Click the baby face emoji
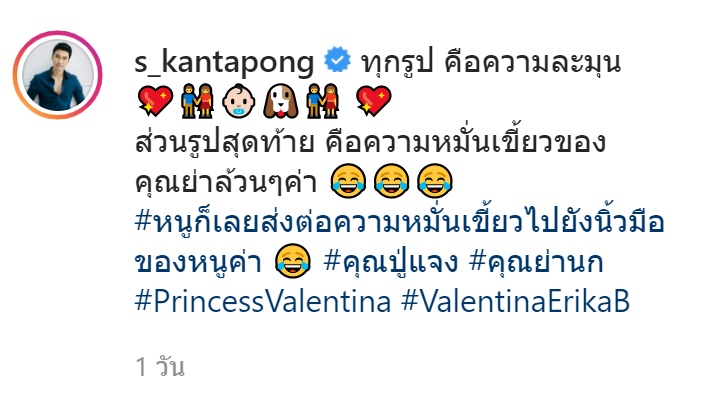Image resolution: width=720 pixels, height=410 pixels. (239, 101)
